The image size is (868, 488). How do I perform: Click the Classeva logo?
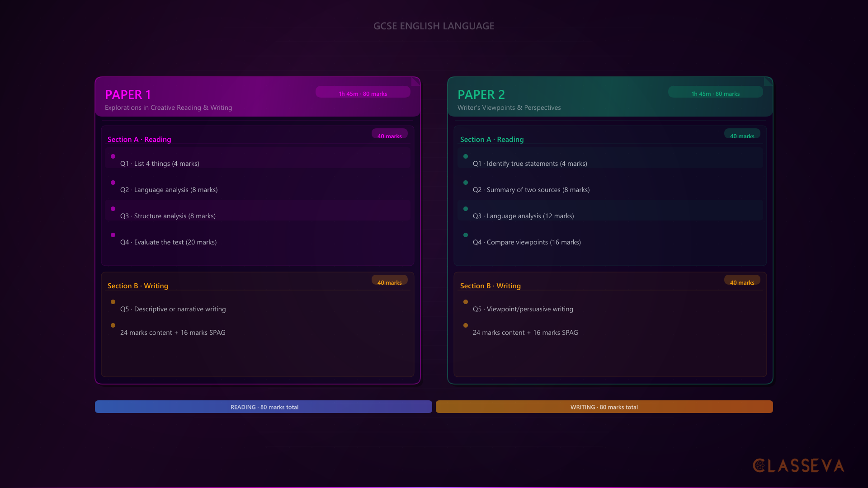pos(798,466)
